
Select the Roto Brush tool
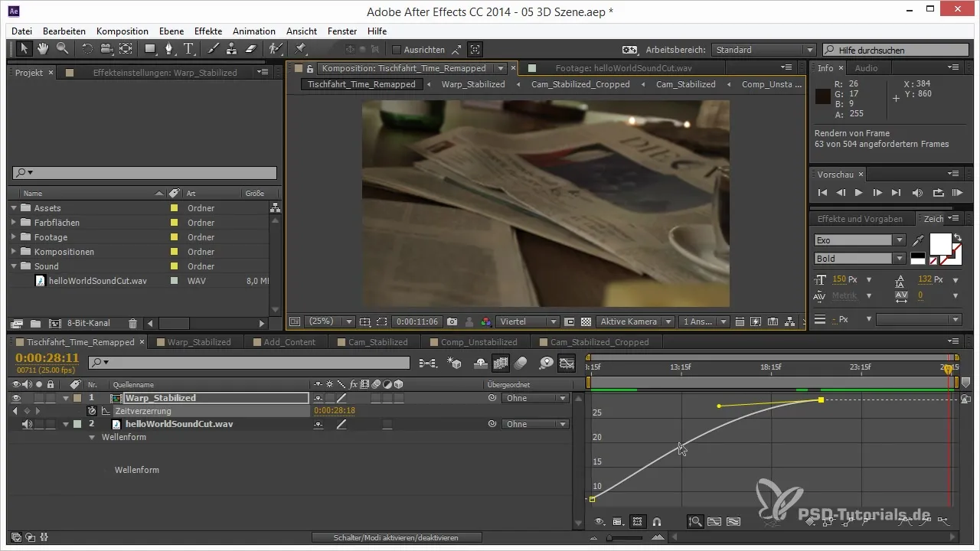tap(276, 49)
